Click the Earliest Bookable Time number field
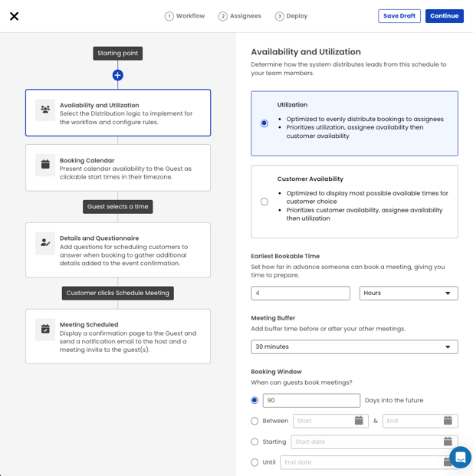This screenshot has width=473, height=476. pyautogui.click(x=300, y=293)
